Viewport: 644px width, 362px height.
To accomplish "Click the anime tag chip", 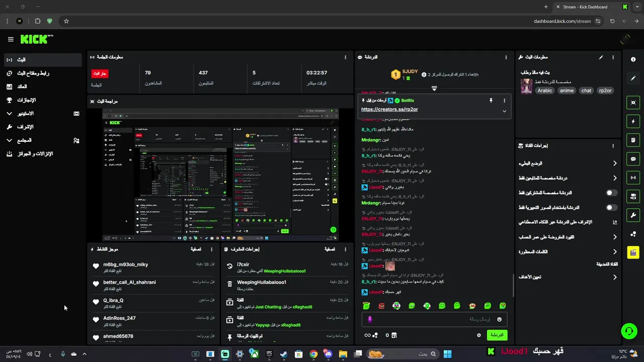I will 567,90.
